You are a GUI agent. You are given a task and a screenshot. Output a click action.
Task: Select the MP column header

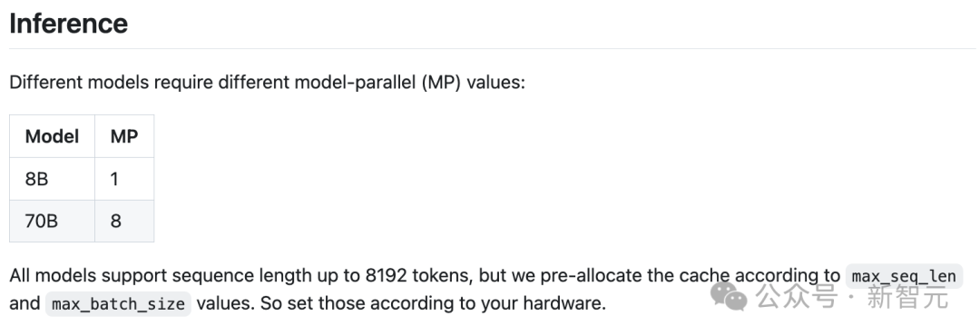click(124, 136)
